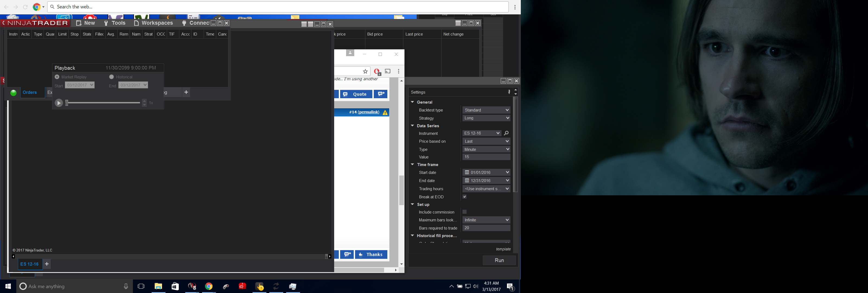
Task: Click the Settings panel vertical scrollbar
Action: (x=515, y=144)
